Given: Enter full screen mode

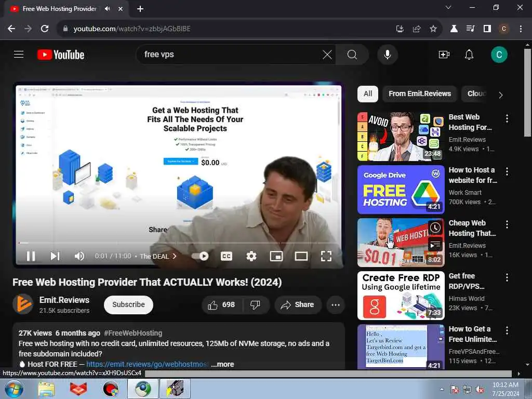Looking at the screenshot, I should (x=326, y=256).
